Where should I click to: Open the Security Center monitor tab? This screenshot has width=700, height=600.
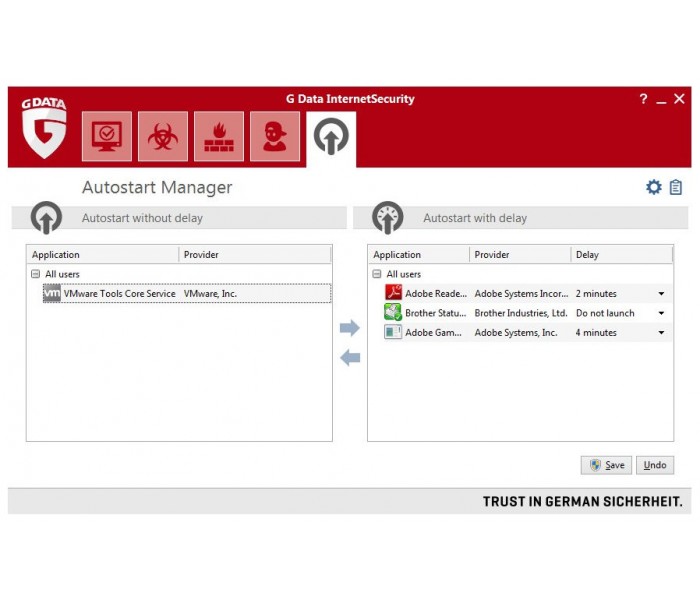click(x=107, y=136)
